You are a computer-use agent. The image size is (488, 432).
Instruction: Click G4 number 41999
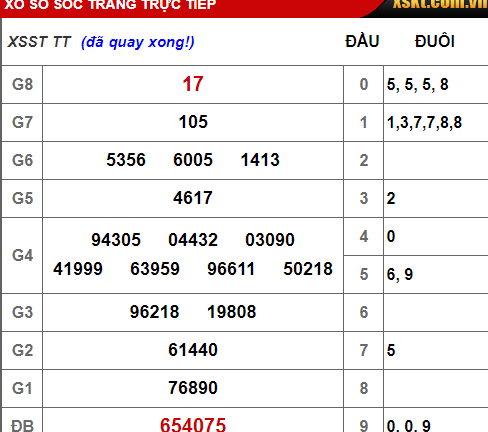78,269
